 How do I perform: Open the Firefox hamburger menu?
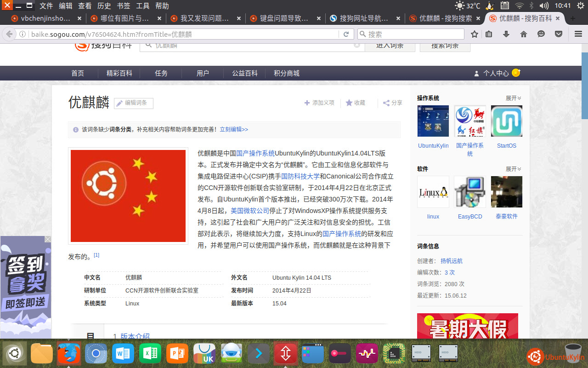pyautogui.click(x=578, y=34)
